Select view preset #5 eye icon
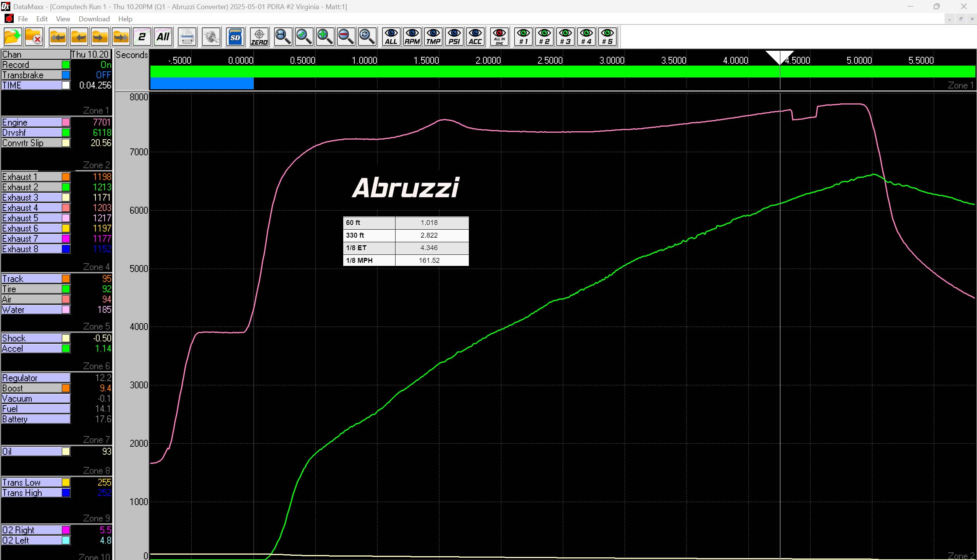Screen dimensions: 977x560 point(607,37)
